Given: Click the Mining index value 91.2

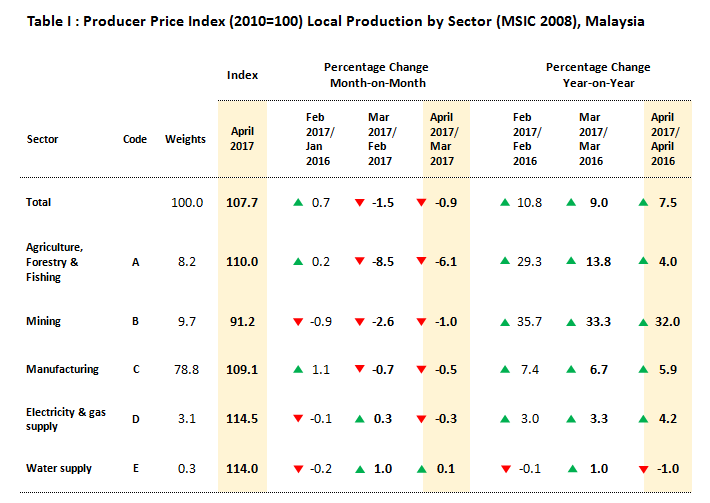Looking at the screenshot, I should pyautogui.click(x=242, y=322).
